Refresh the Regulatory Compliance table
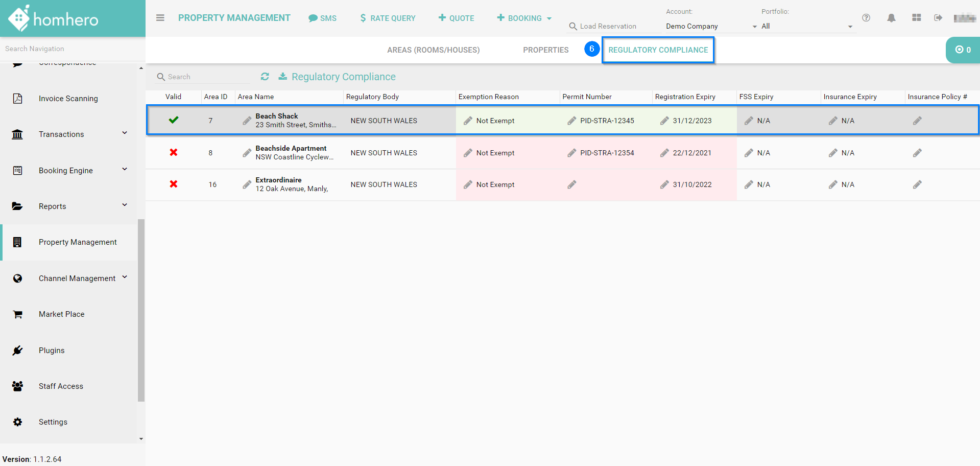This screenshot has width=980, height=466. tap(265, 77)
